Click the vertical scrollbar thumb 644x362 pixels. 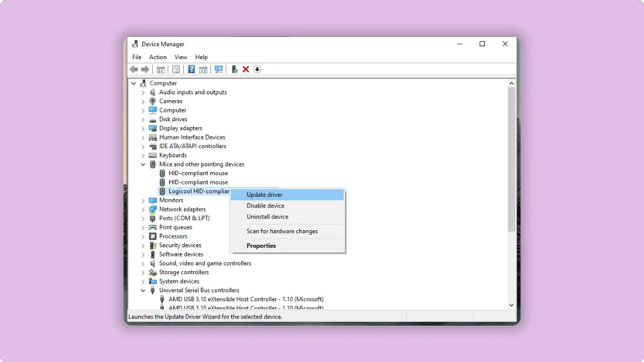tap(511, 159)
